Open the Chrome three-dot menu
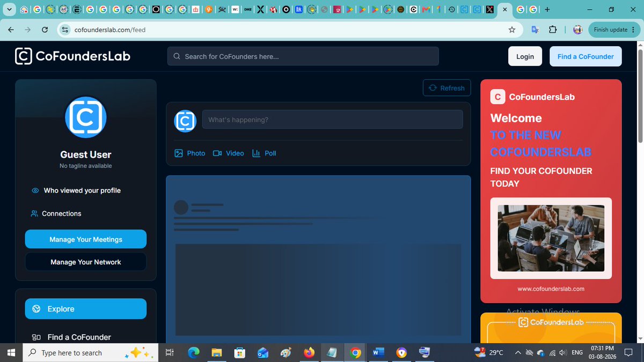 pos(633,30)
